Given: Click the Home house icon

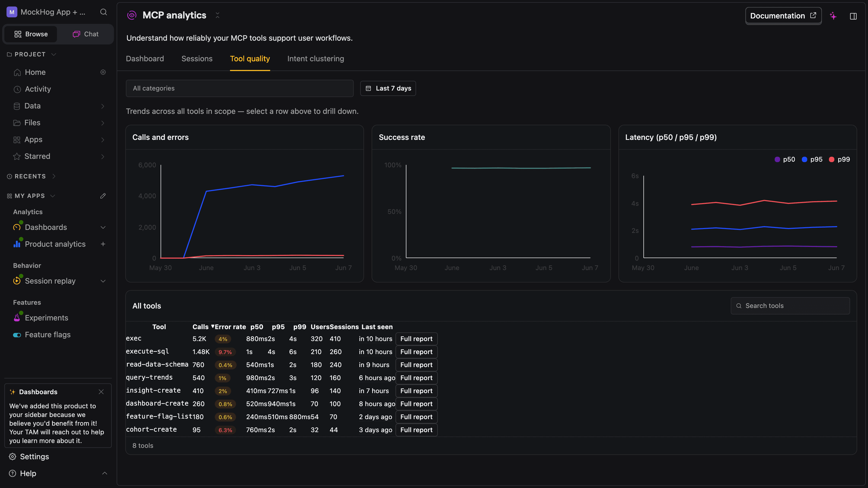Looking at the screenshot, I should click(x=17, y=72).
